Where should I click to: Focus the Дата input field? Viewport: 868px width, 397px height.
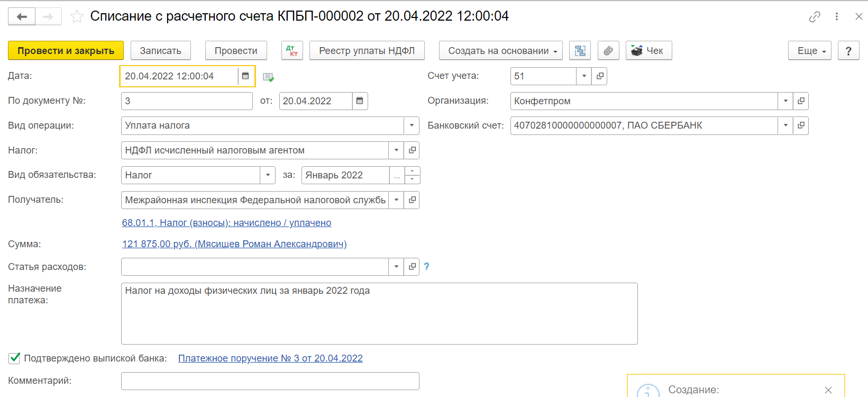click(180, 76)
